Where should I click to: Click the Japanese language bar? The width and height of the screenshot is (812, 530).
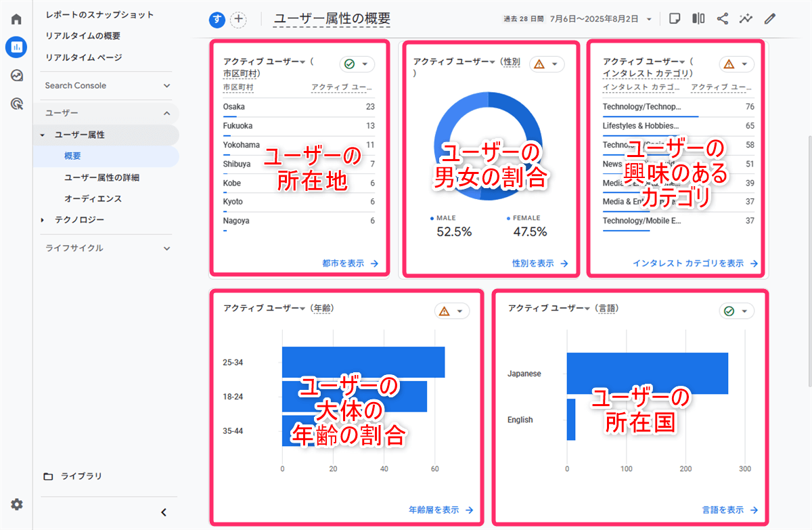[x=648, y=373]
